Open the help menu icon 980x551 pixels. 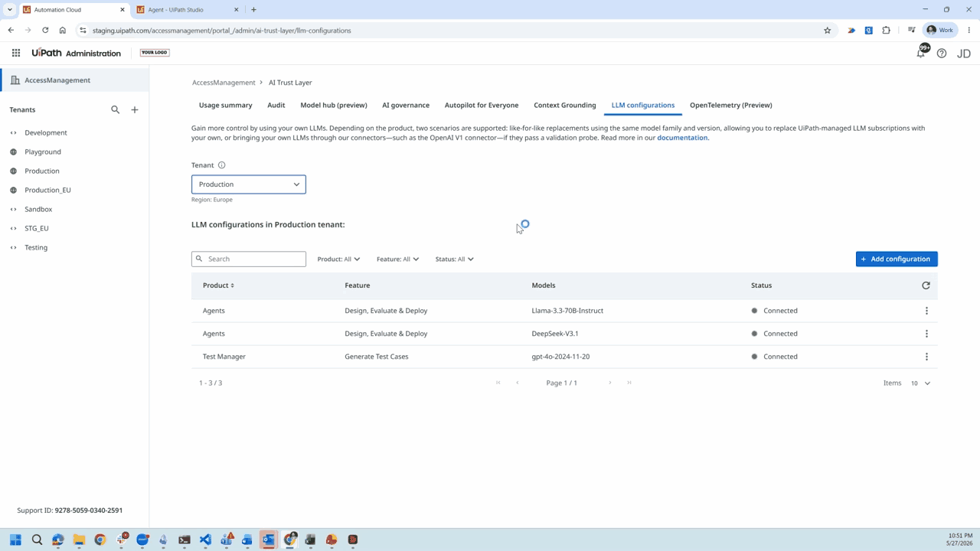[942, 54]
